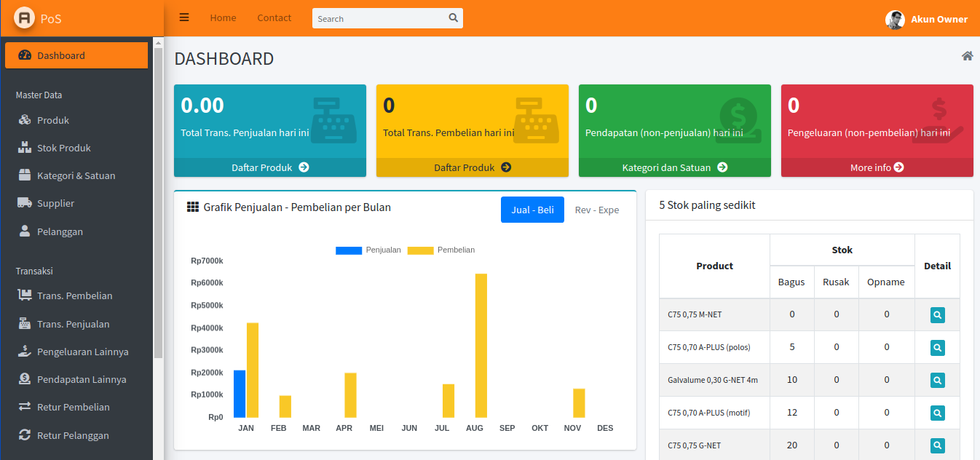Click Akun Owner user name
Viewport: 980px width, 460px height.
coord(939,20)
